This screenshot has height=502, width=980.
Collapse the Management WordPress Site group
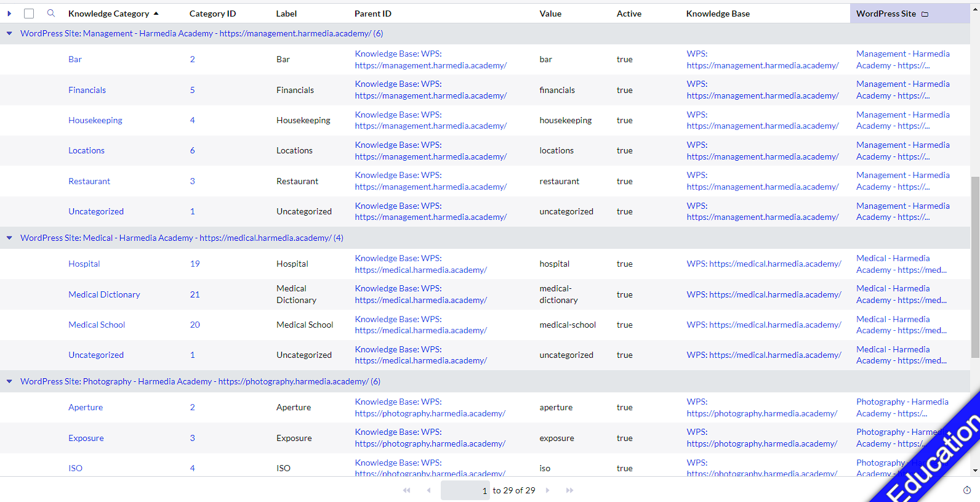pos(9,33)
